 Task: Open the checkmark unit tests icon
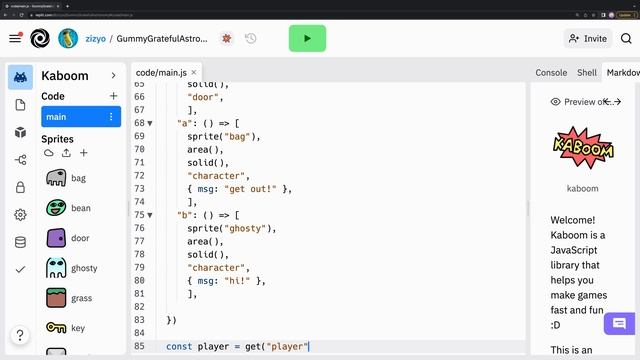[x=20, y=269]
